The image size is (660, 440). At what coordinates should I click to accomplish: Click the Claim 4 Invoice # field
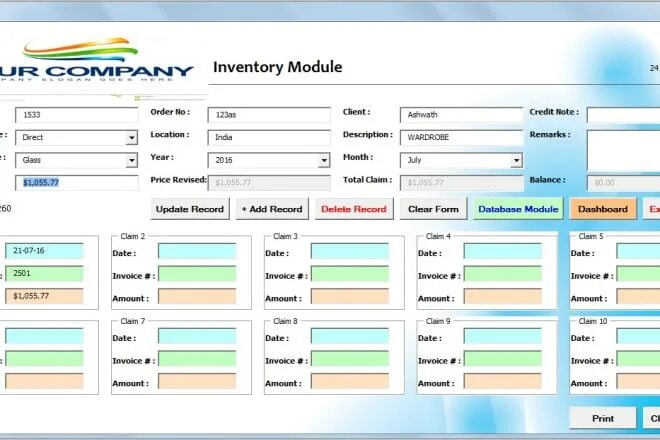pos(503,274)
